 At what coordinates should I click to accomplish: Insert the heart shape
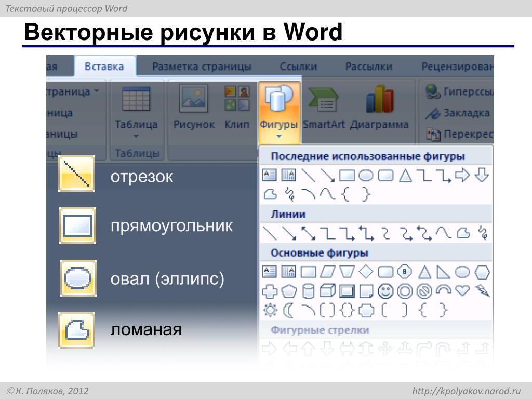pyautogui.click(x=462, y=290)
